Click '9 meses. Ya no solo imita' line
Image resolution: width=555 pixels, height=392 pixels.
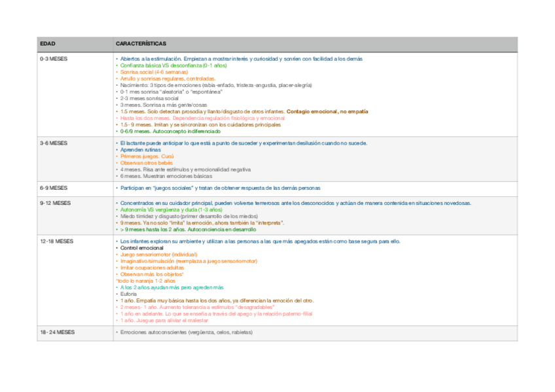coord(202,223)
